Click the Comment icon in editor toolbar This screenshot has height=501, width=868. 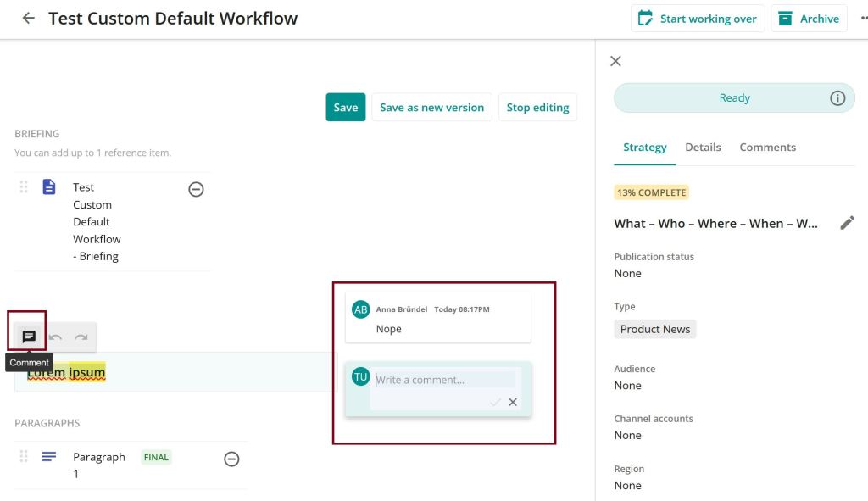[x=29, y=337]
